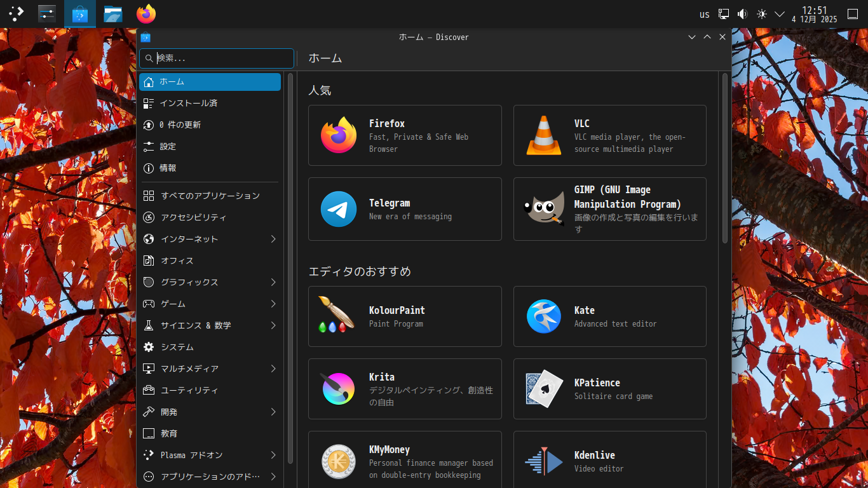Launch Firefox from the top panel
The height and width of the screenshot is (488, 868).
(146, 13)
